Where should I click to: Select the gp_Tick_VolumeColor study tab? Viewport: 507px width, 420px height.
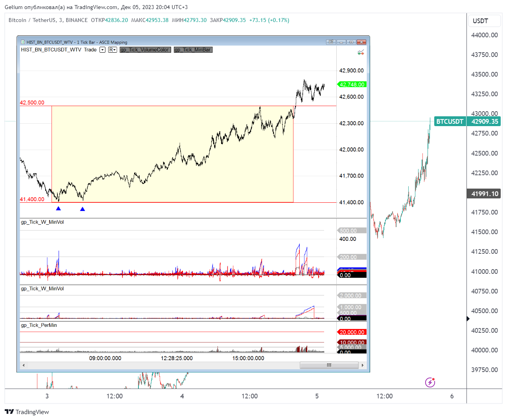(145, 50)
